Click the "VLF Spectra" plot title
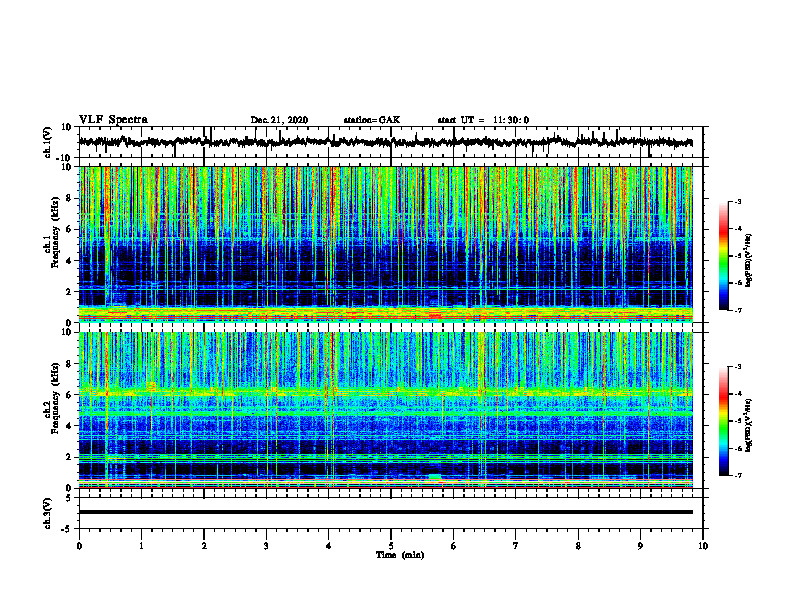 (113, 120)
